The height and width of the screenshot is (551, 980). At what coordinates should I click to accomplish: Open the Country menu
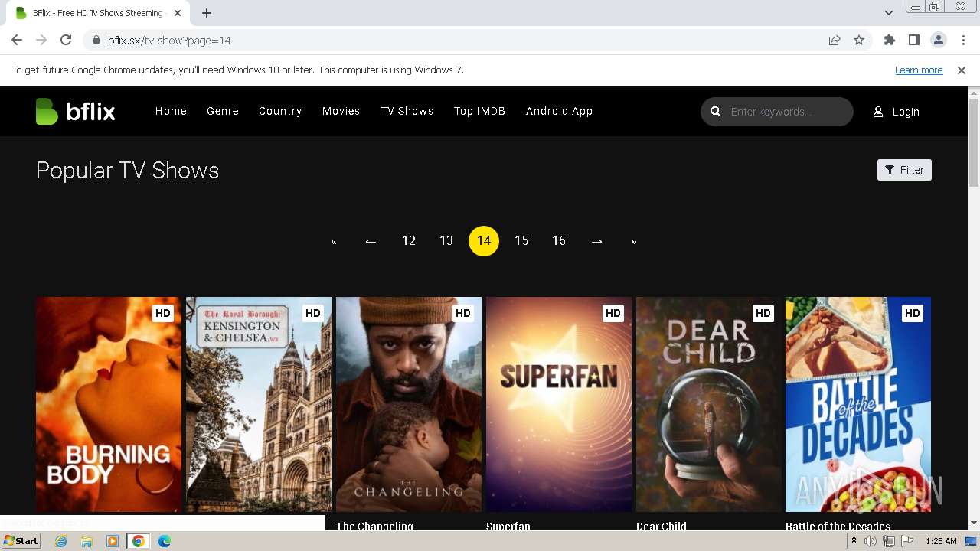pos(280,111)
